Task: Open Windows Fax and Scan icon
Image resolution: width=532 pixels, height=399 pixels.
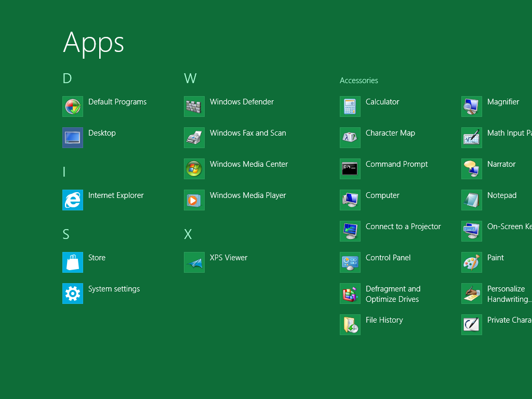Action: 194,137
